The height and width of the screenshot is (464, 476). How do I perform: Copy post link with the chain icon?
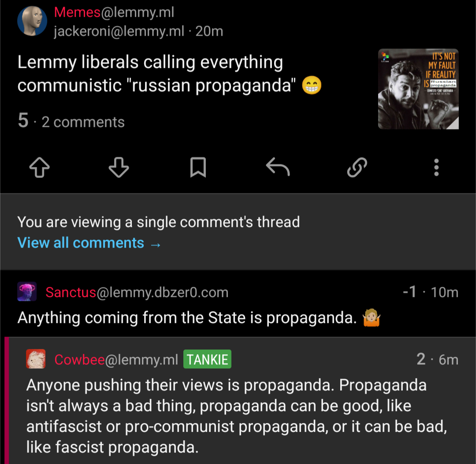[x=357, y=167]
